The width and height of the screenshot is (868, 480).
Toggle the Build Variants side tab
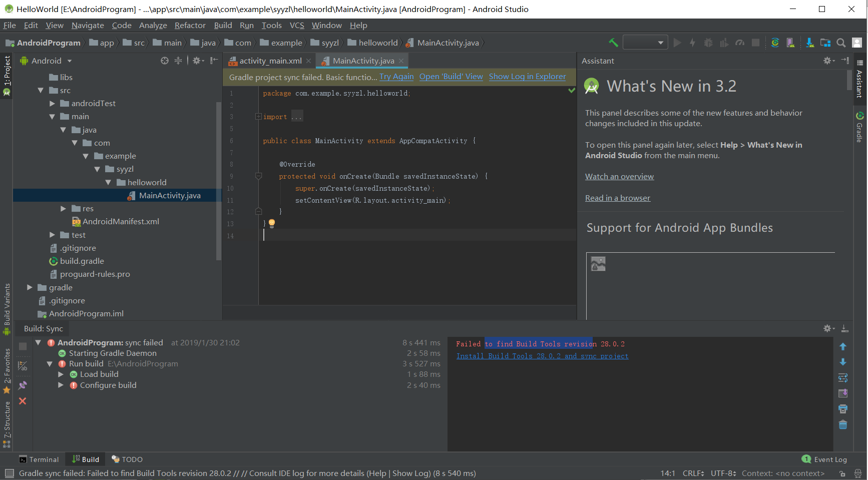click(x=7, y=309)
